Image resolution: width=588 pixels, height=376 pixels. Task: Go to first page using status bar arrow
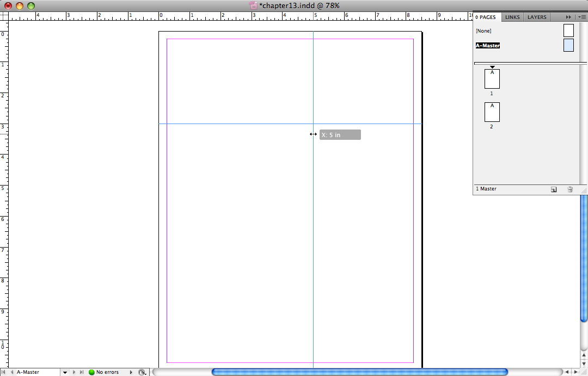point(4,372)
